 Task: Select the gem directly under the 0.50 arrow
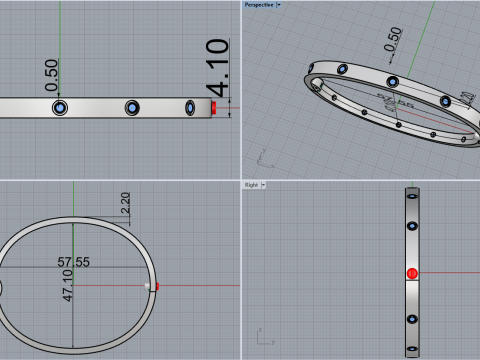coord(60,108)
